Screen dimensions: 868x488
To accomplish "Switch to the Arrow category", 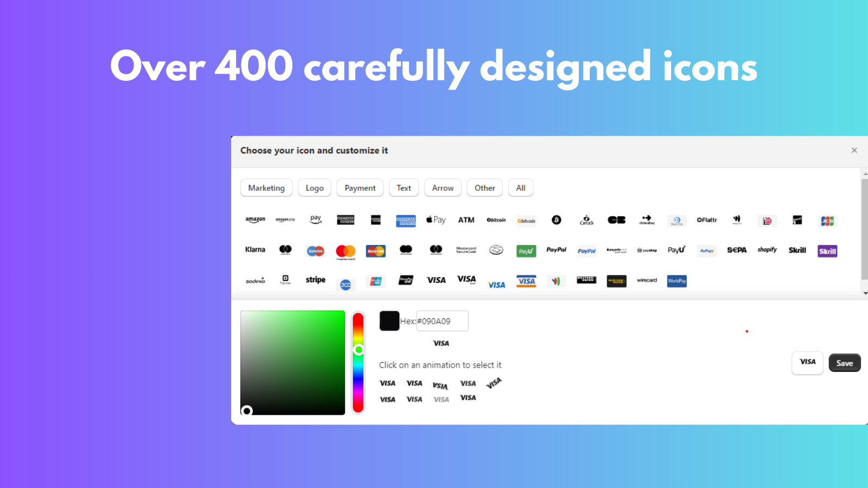I will [443, 188].
